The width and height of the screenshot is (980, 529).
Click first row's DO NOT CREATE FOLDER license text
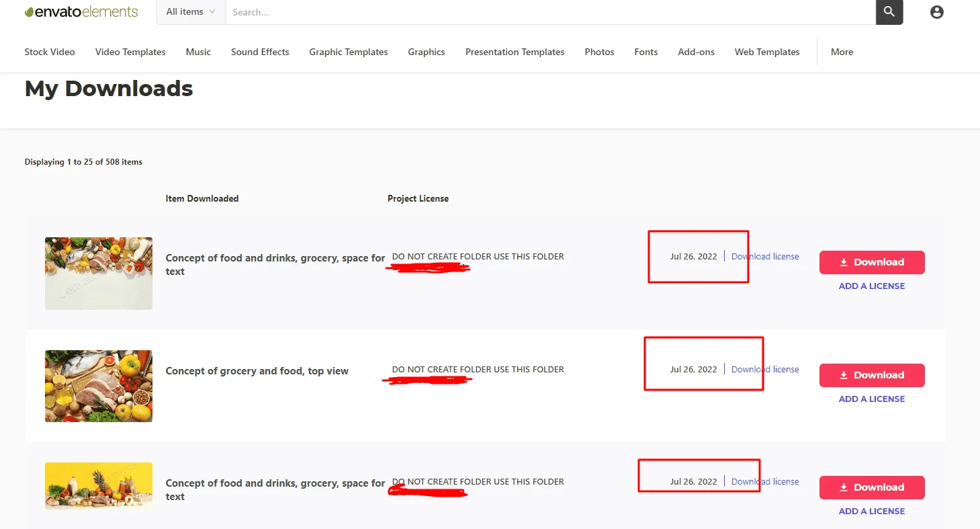478,257
